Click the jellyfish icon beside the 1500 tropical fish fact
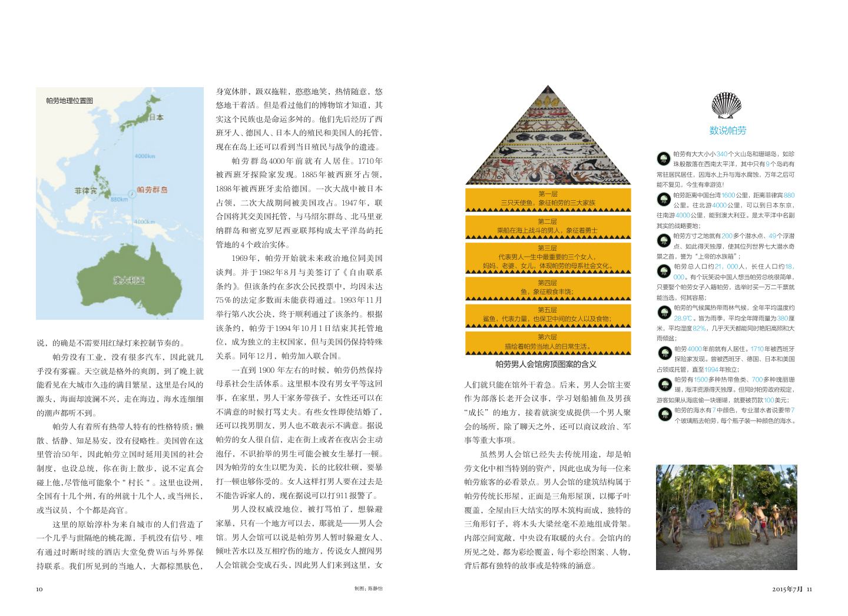 (x=664, y=385)
